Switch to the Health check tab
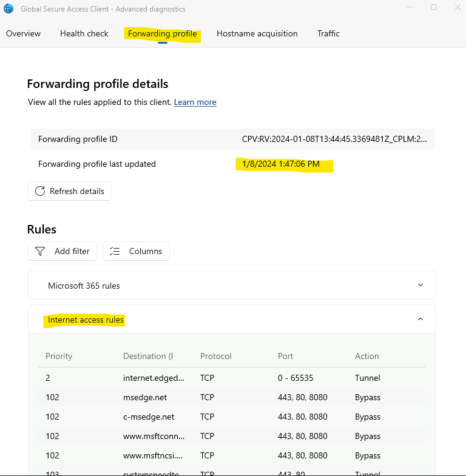This screenshot has width=466, height=476. (x=84, y=33)
